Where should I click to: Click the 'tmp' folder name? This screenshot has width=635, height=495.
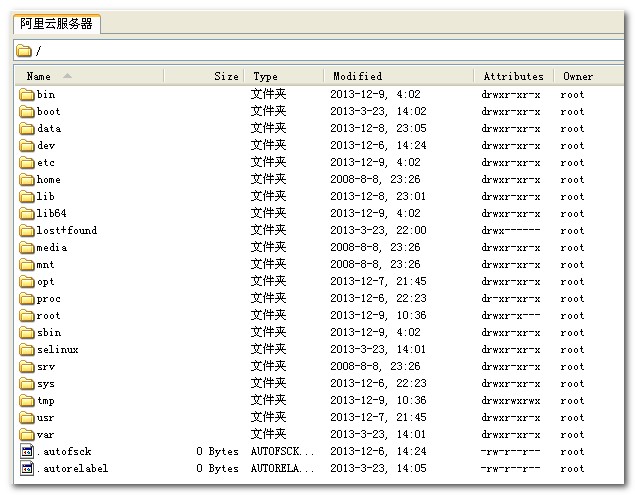click(46, 401)
